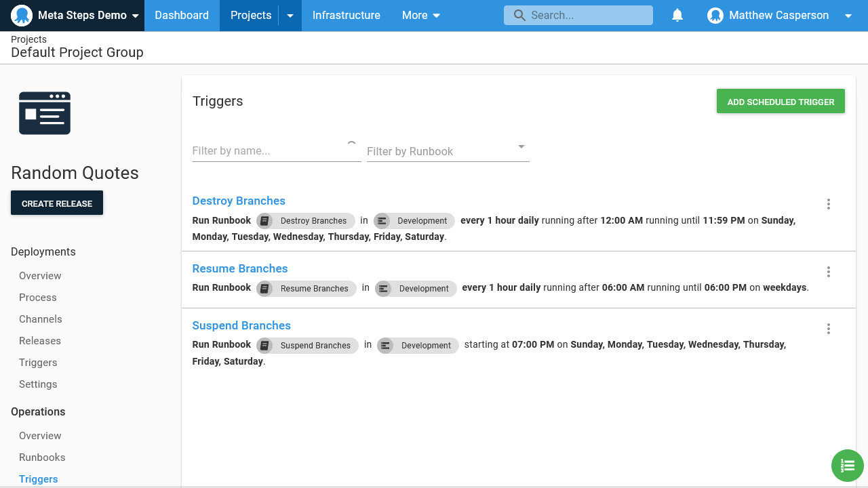The height and width of the screenshot is (488, 868).
Task: Click the green task list floating icon
Action: pyautogui.click(x=847, y=466)
